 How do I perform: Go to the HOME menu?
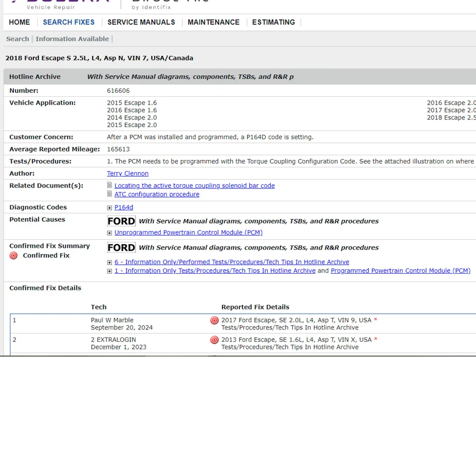coord(20,22)
